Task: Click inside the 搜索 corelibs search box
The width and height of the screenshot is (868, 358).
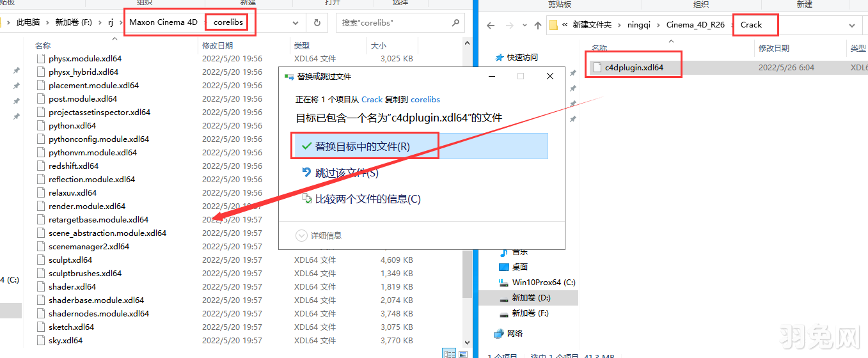Action: pyautogui.click(x=393, y=22)
